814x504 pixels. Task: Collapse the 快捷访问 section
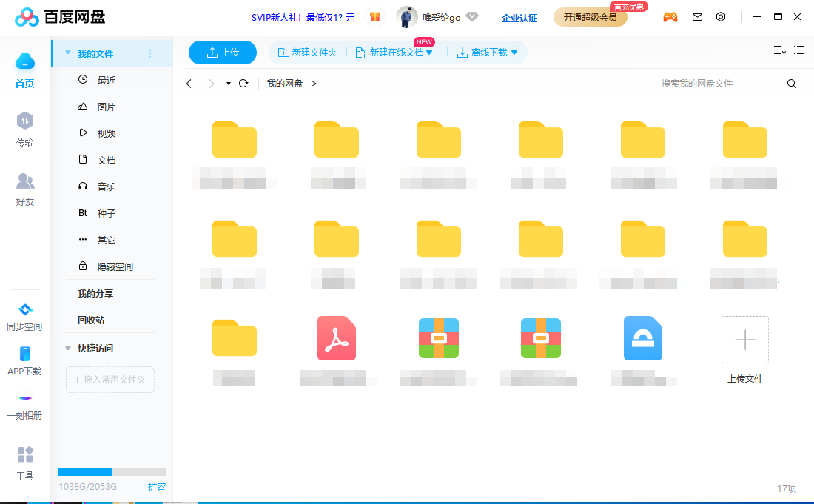(69, 348)
